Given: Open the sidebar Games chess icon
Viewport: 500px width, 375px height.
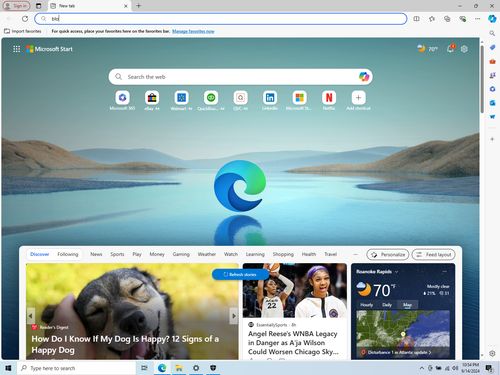Looking at the screenshot, I should pyautogui.click(x=492, y=75).
